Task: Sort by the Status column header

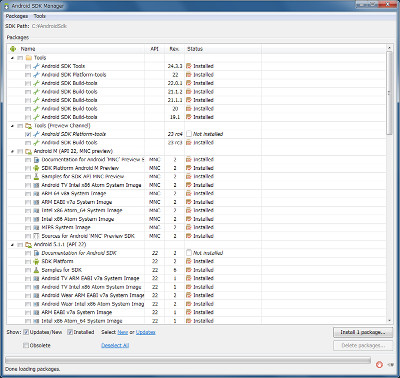Action: click(x=223, y=49)
